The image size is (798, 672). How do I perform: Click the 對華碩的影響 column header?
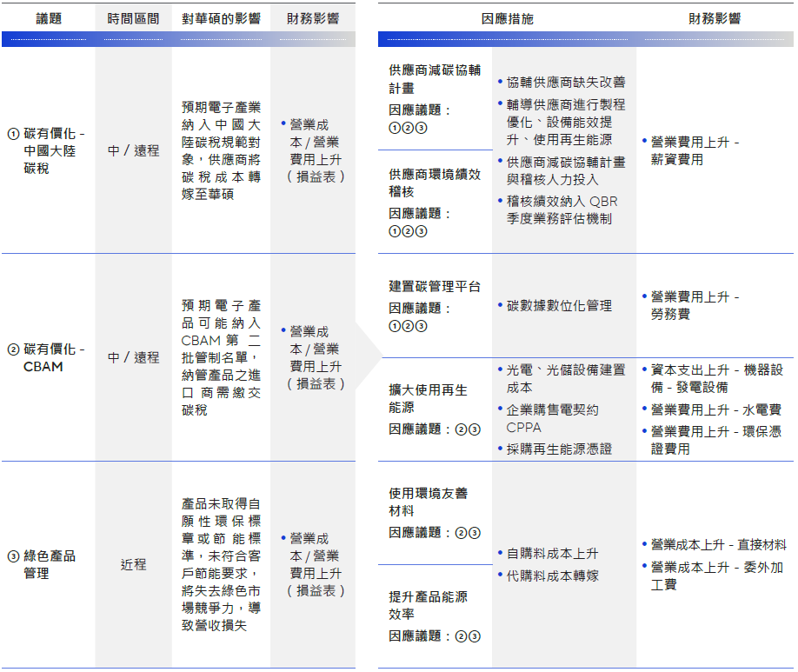click(221, 18)
